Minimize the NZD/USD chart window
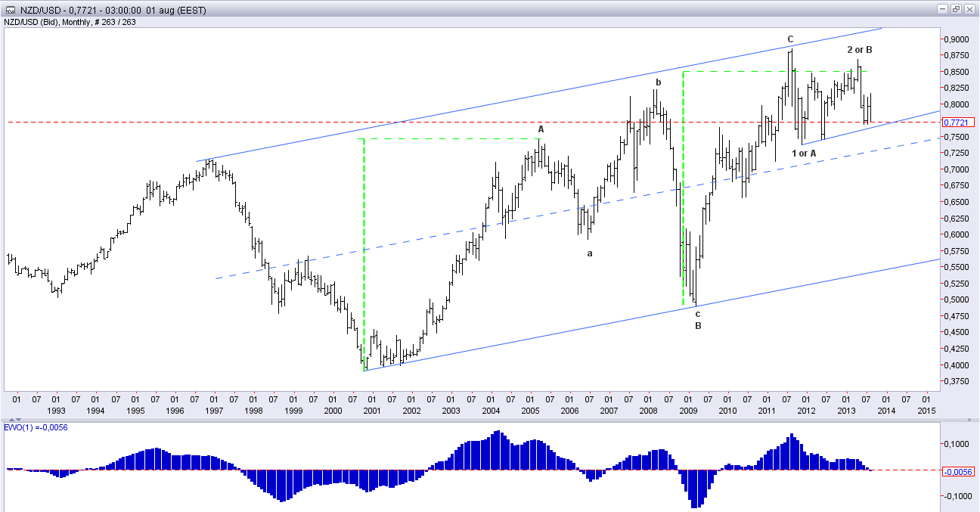 (x=942, y=9)
